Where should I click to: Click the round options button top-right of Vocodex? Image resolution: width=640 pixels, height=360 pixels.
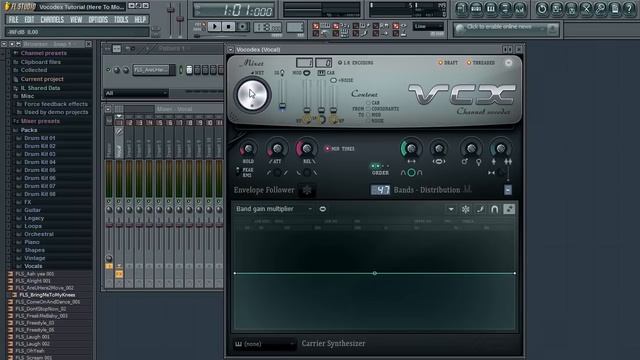508,63
